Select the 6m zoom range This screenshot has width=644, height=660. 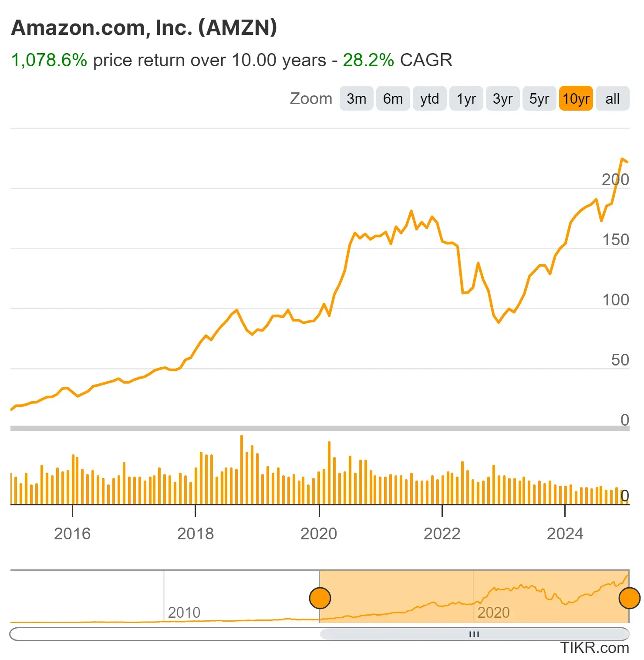(392, 99)
